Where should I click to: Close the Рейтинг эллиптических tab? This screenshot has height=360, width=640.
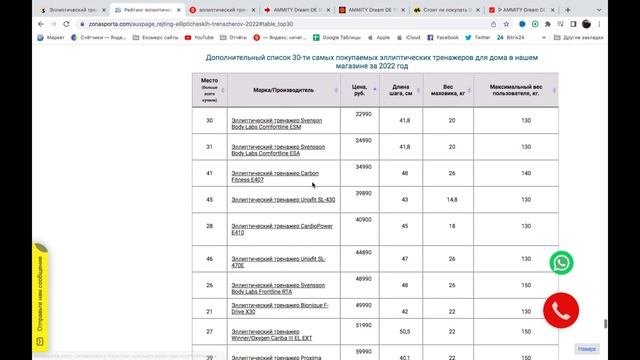[x=178, y=10]
